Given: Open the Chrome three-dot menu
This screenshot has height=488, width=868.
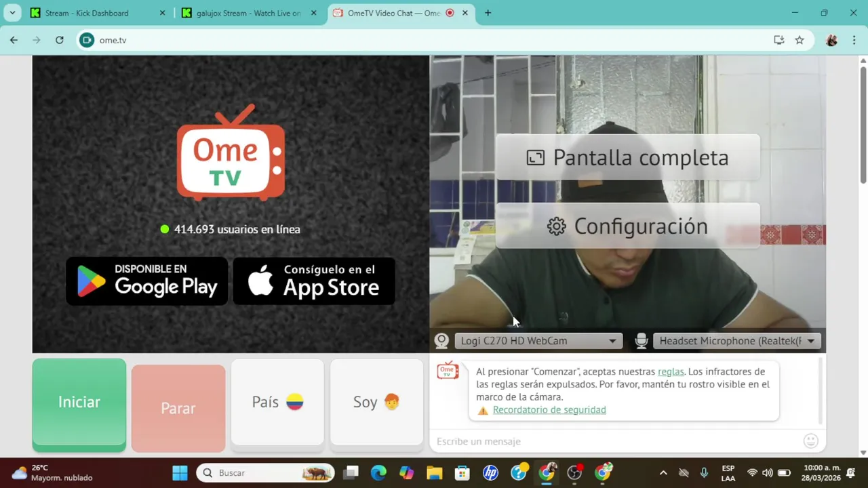Looking at the screenshot, I should point(854,40).
